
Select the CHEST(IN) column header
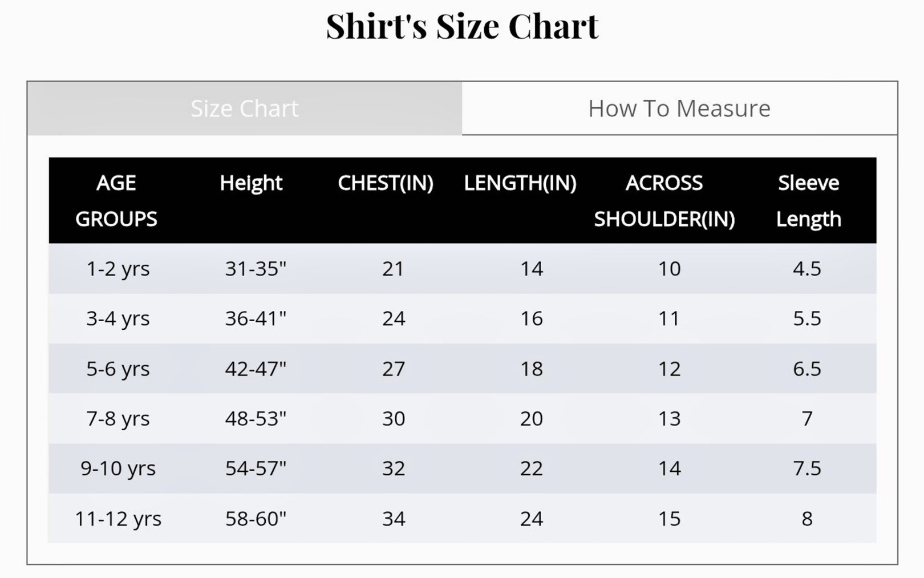[386, 183]
